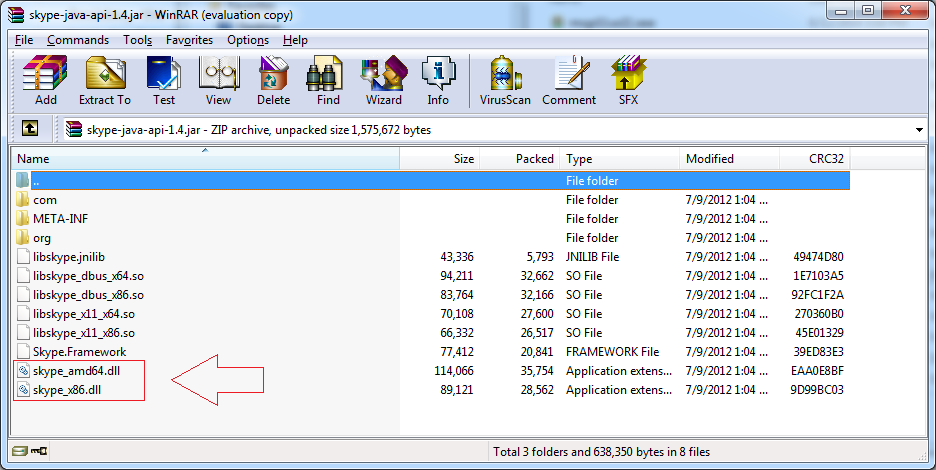Go up one folder level
Viewport: 936px width, 470px height.
pyautogui.click(x=30, y=128)
